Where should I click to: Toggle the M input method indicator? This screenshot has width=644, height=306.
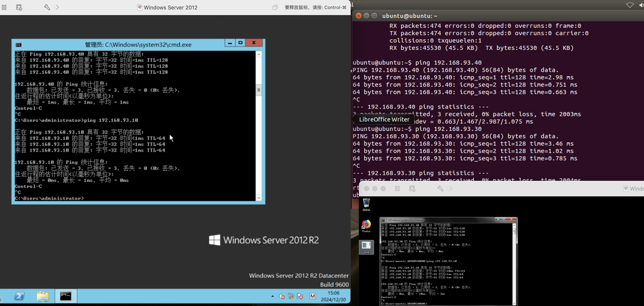[313, 296]
